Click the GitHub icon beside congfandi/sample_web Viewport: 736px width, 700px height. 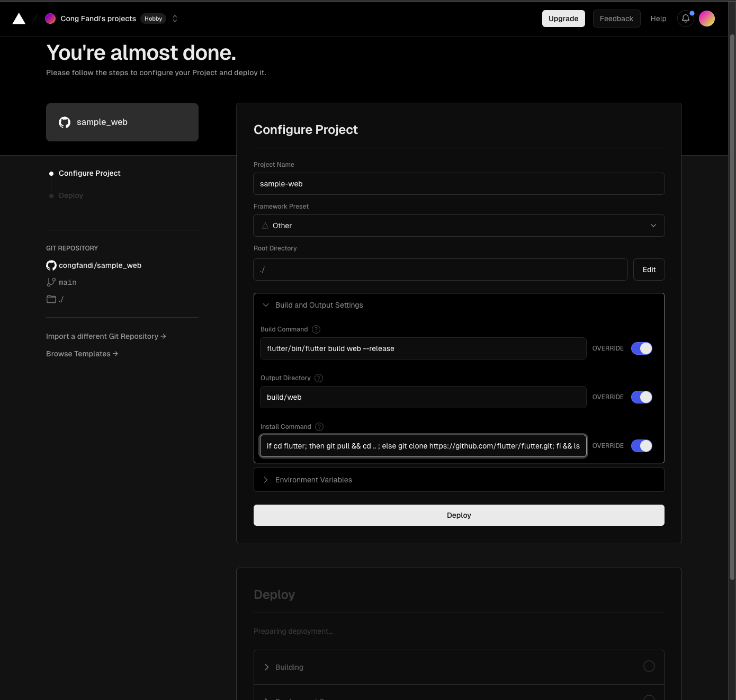coord(51,265)
